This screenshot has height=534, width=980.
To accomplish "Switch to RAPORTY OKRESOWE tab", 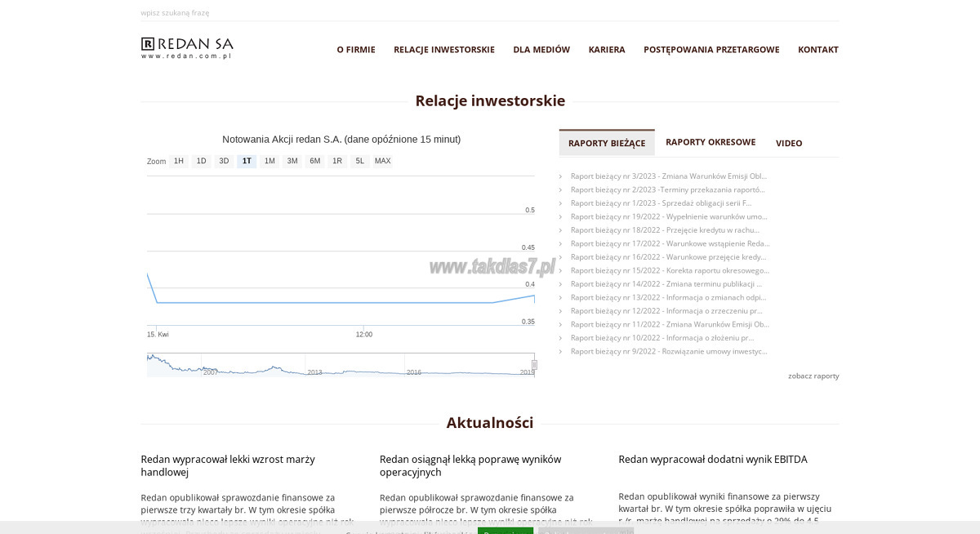I will [x=710, y=142].
